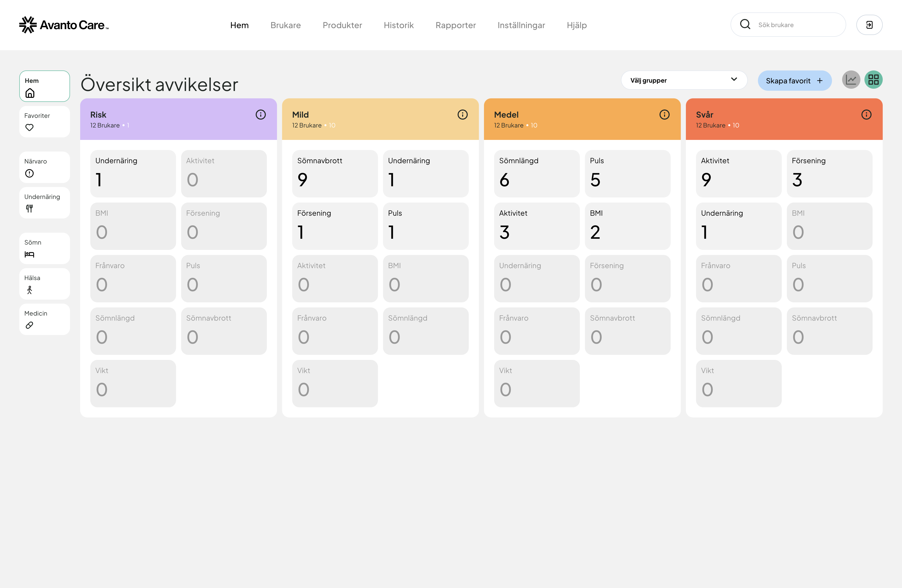Click the Välj grupper chevron arrow
902x588 pixels.
point(734,80)
